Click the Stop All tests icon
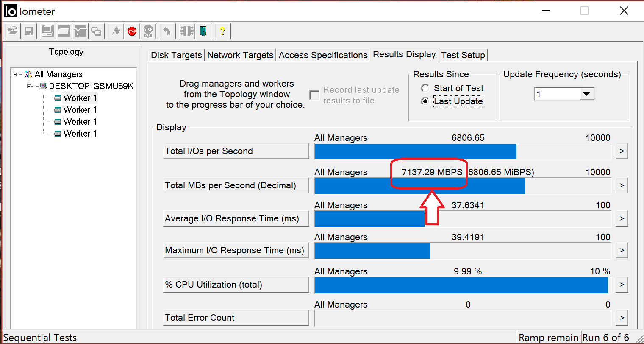This screenshot has height=344, width=644. (x=148, y=31)
